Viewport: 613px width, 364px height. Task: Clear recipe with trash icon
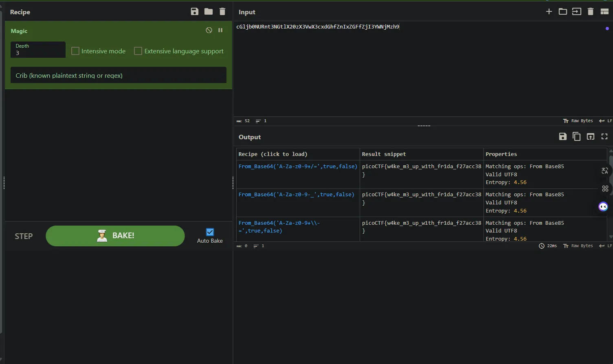222,12
